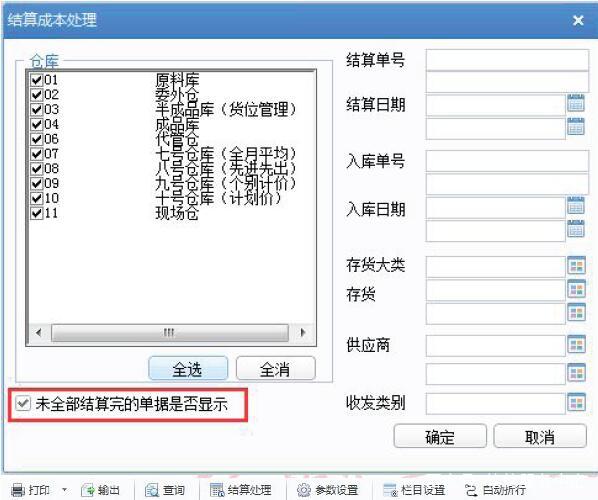Open calendar picker for first 结算日期 field
This screenshot has height=500, width=598.
[576, 103]
